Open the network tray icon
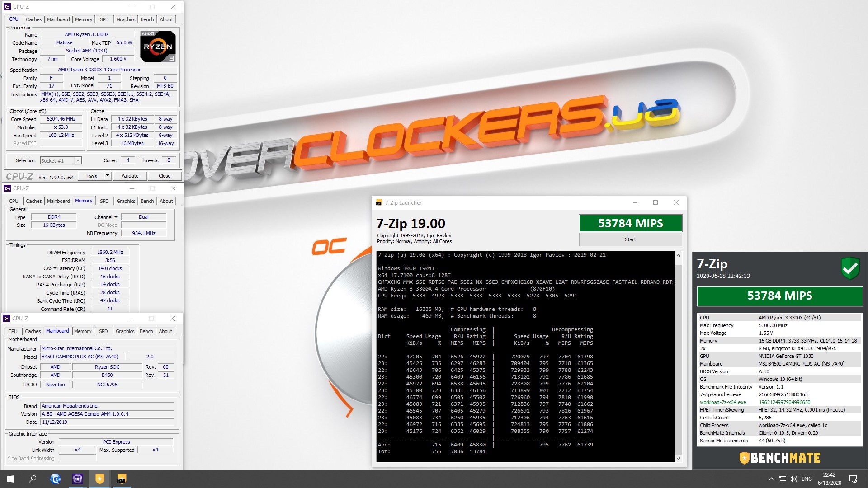This screenshot has width=868, height=488. pos(782,479)
